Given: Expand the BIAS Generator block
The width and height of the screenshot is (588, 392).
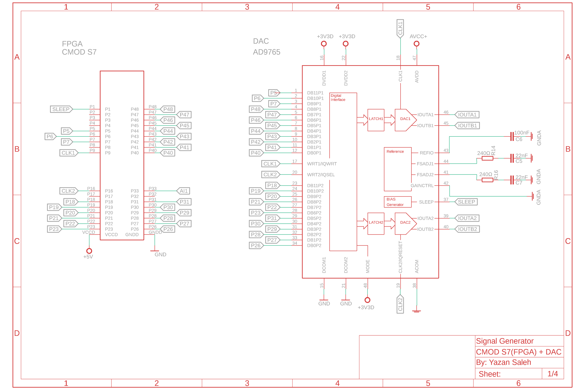Looking at the screenshot, I should tap(397, 201).
